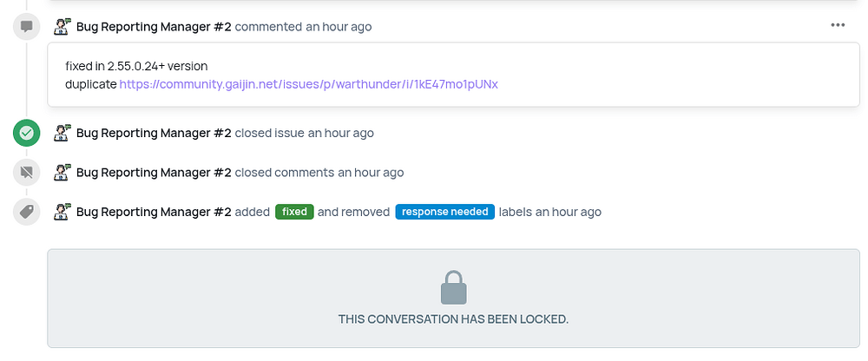
Task: Click the label tag timeline icon
Action: pos(27,212)
